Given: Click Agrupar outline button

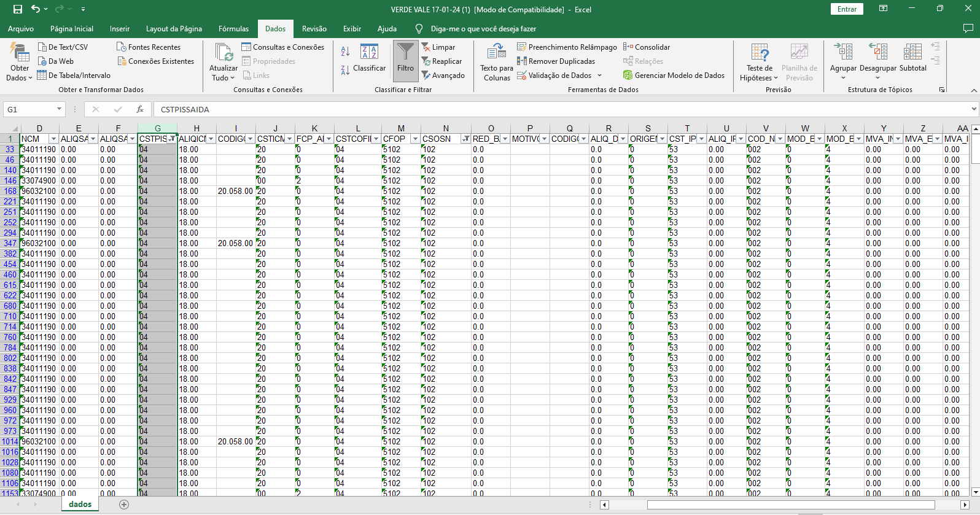Looking at the screenshot, I should (x=843, y=61).
